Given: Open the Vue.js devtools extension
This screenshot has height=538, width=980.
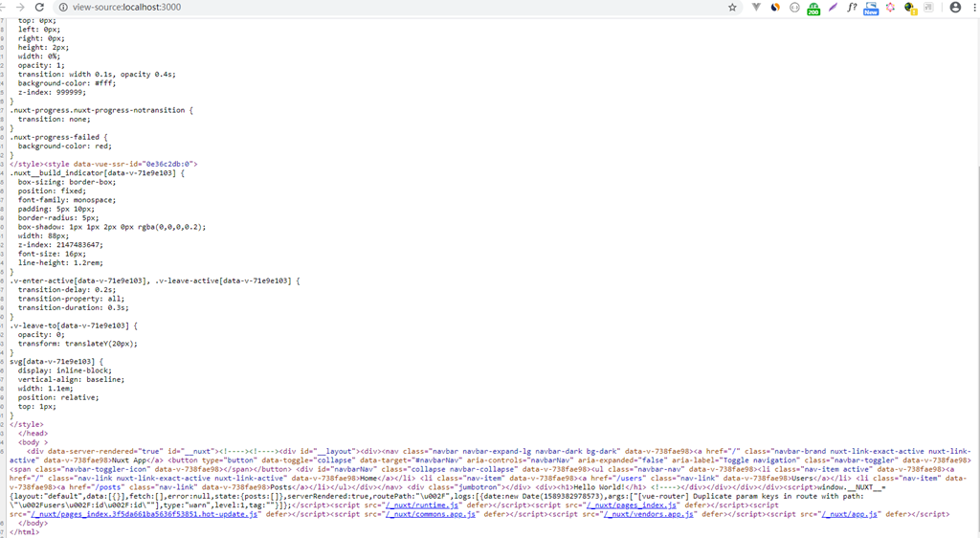Looking at the screenshot, I should (756, 8).
